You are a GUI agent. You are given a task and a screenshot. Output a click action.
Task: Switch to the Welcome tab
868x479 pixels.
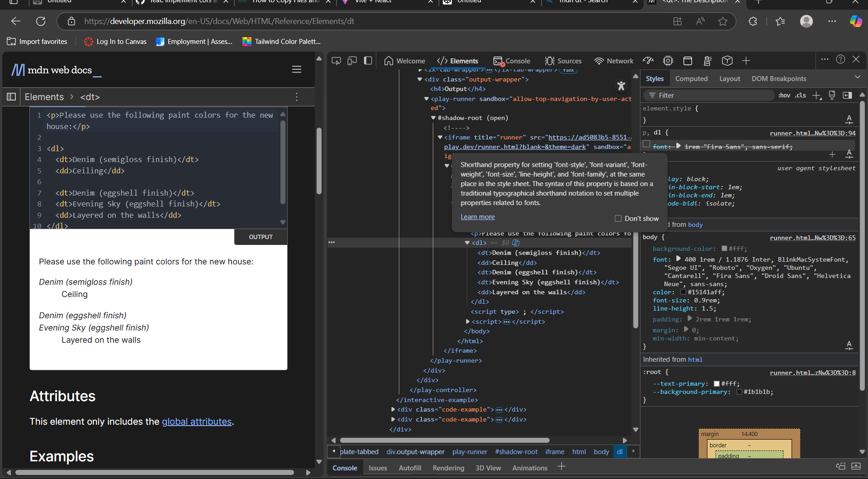tap(405, 61)
